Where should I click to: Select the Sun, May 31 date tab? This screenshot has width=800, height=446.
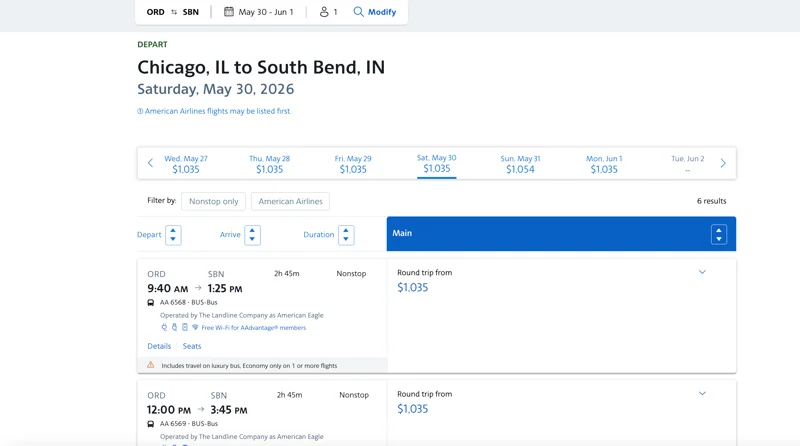pyautogui.click(x=520, y=164)
